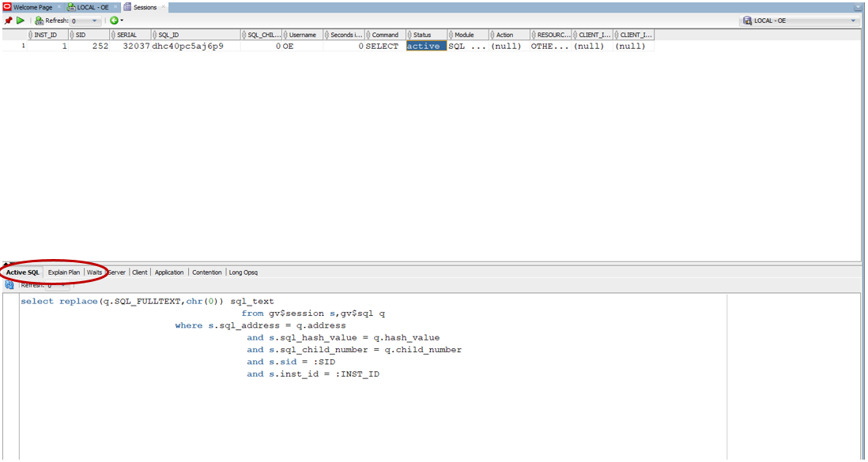Open the Explain Plan tab
Viewport: 868px width, 462px height.
[64, 272]
